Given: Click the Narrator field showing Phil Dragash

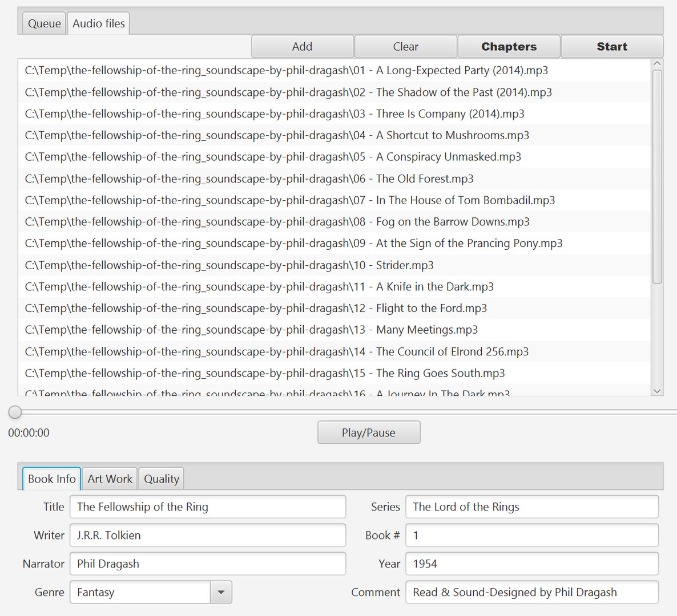Looking at the screenshot, I should click(207, 564).
